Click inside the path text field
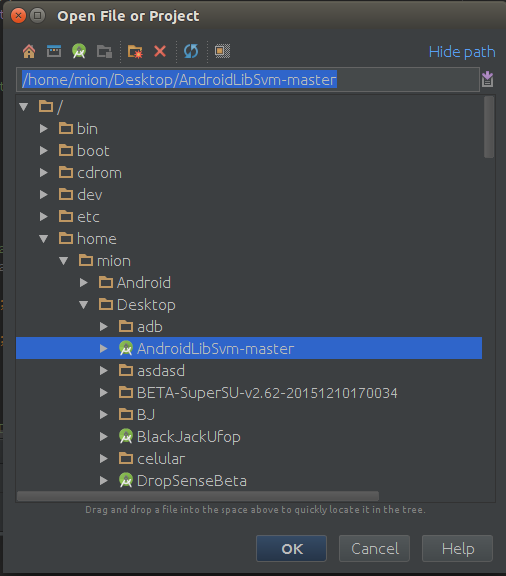The width and height of the screenshot is (506, 576). [248, 79]
